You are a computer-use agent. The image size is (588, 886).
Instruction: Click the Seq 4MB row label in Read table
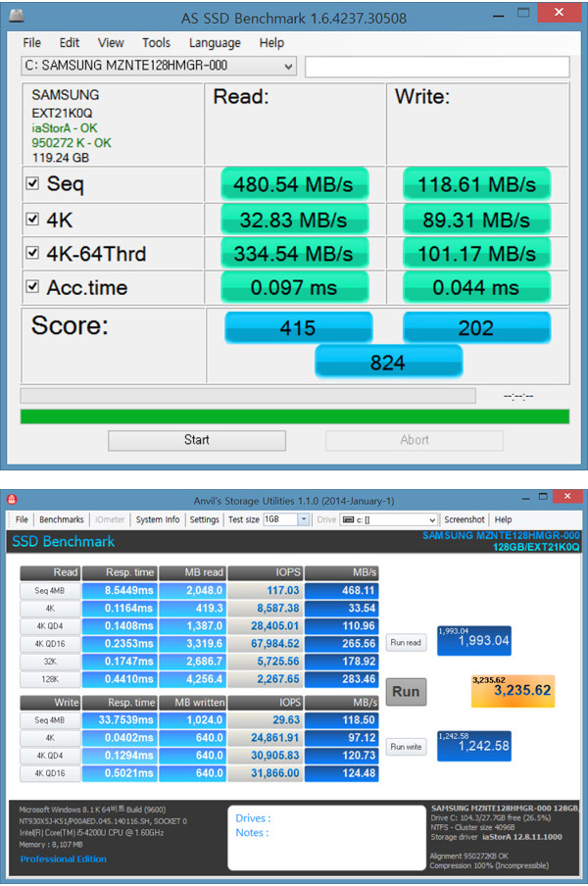click(x=50, y=591)
